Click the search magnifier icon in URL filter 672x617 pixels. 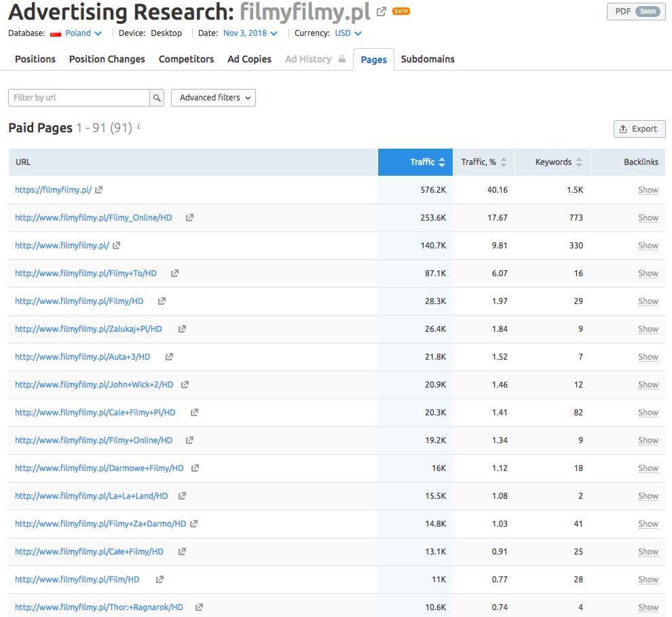click(x=157, y=98)
